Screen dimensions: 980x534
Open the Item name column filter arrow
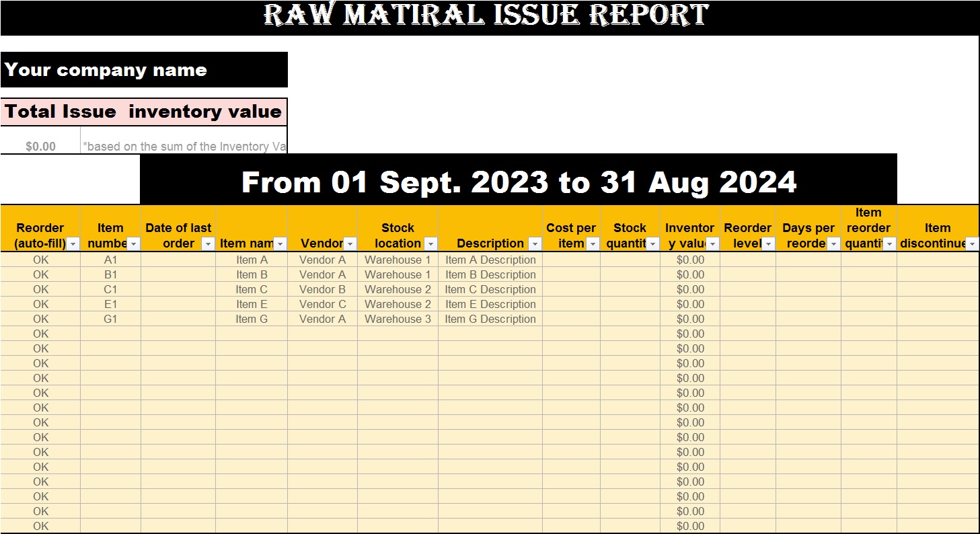(x=280, y=244)
